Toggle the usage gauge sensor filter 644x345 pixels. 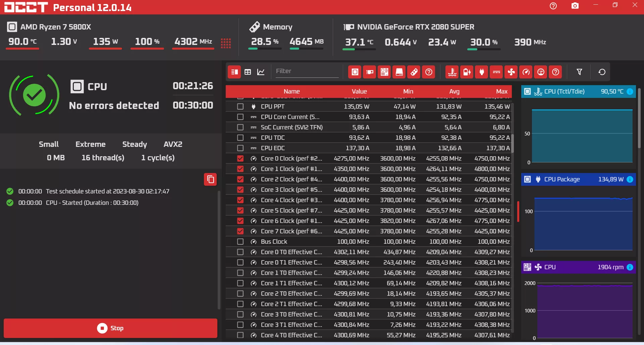541,72
